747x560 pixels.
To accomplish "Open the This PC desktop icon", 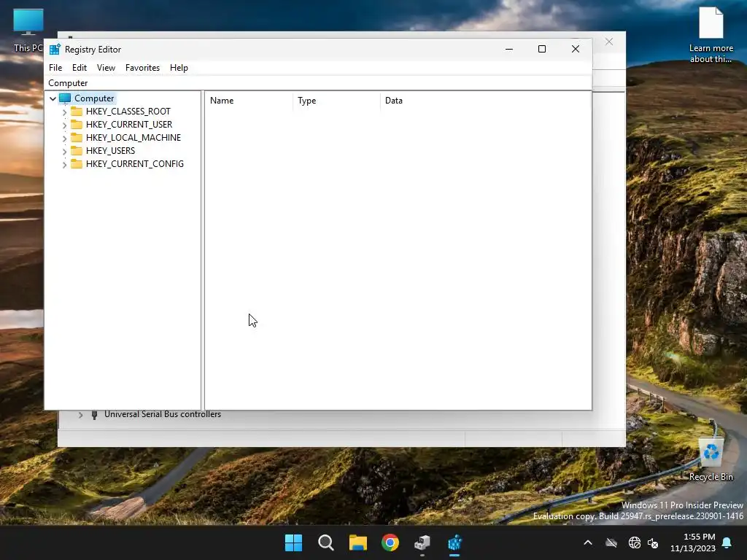I will click(x=28, y=29).
